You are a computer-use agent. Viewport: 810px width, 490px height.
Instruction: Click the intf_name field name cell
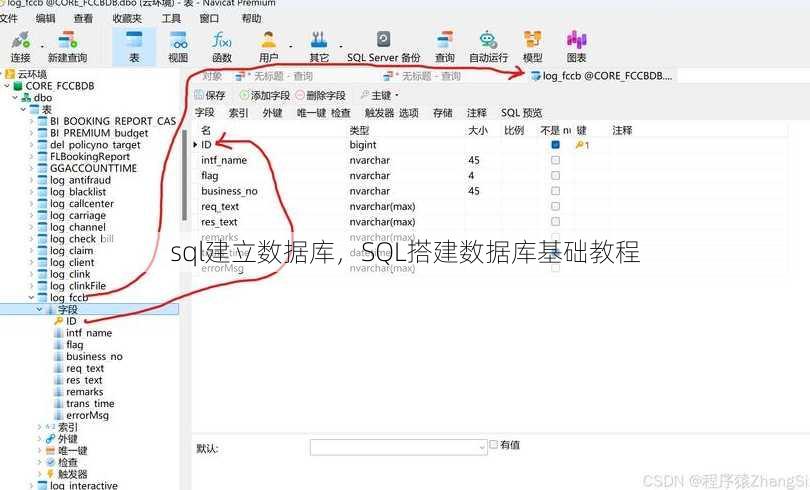tap(224, 160)
